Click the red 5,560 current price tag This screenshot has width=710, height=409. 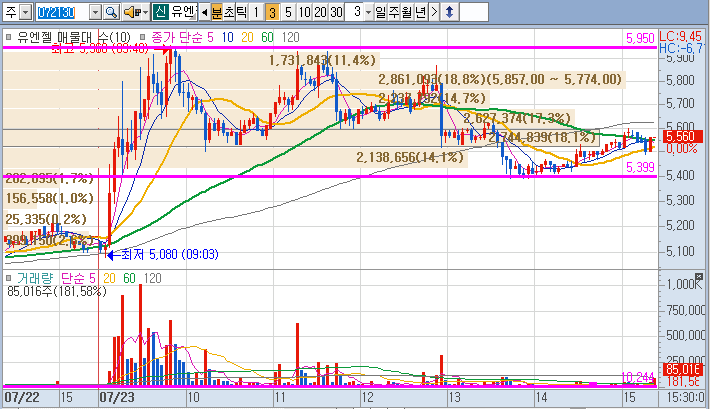683,136
